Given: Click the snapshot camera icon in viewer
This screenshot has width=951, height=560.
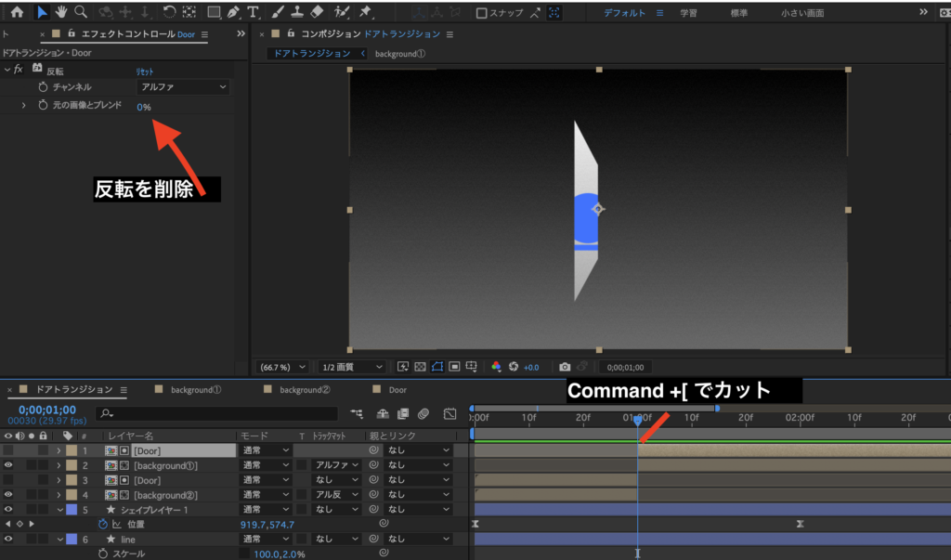Looking at the screenshot, I should pyautogui.click(x=565, y=367).
